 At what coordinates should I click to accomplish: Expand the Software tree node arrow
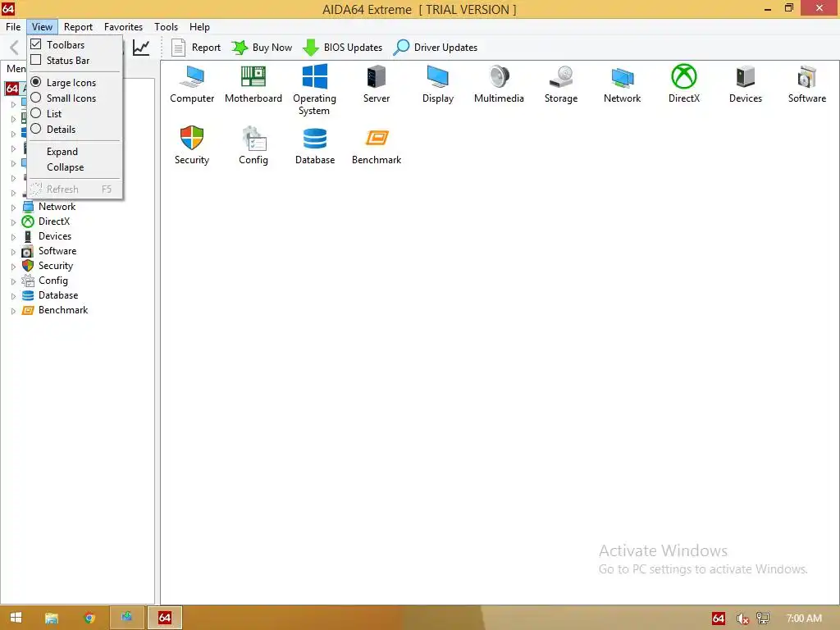tap(13, 251)
